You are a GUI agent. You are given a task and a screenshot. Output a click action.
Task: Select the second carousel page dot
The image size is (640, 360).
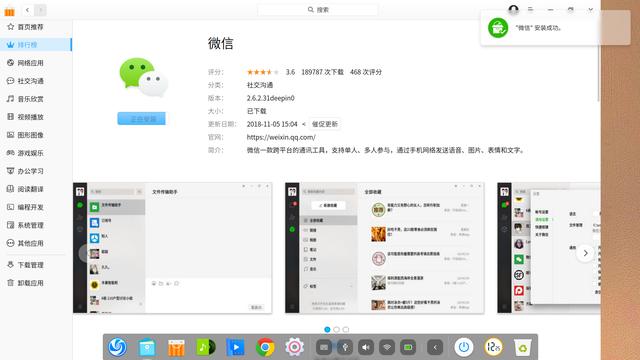pos(337,329)
